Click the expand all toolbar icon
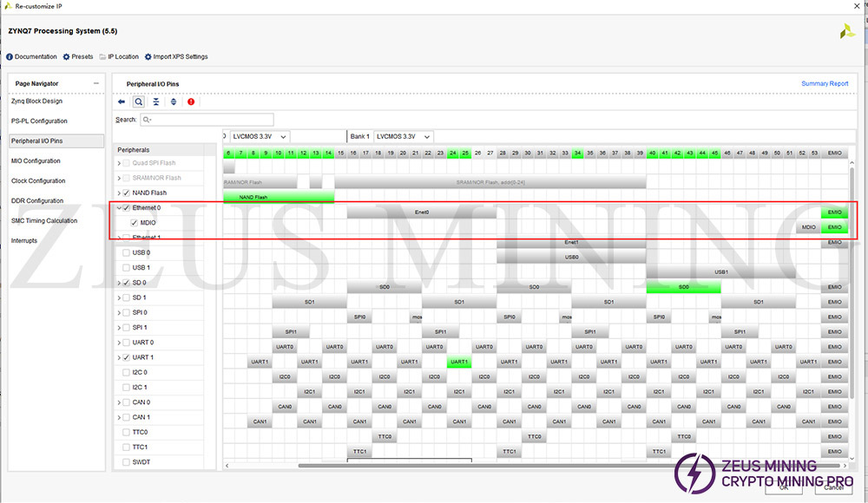This screenshot has width=868, height=503. (x=174, y=101)
